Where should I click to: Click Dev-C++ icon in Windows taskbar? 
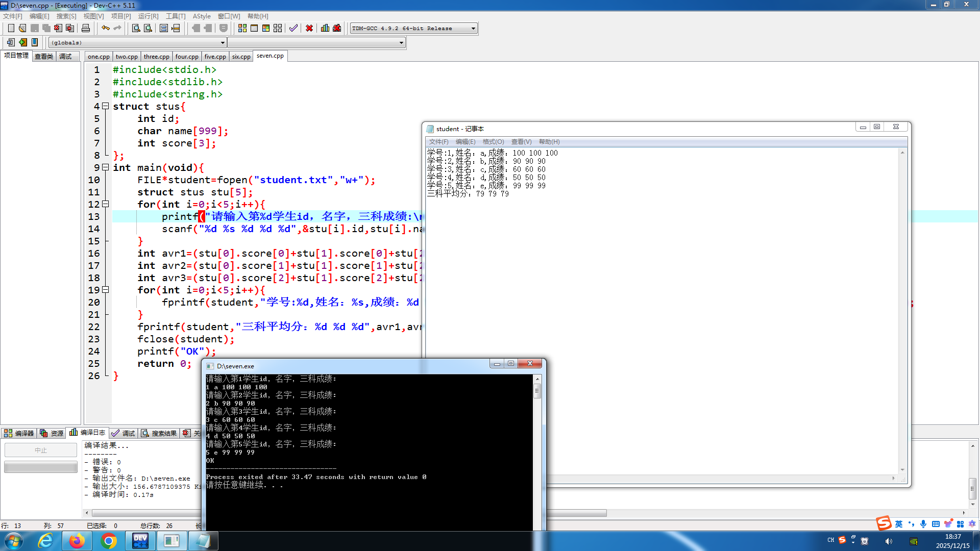pos(140,541)
